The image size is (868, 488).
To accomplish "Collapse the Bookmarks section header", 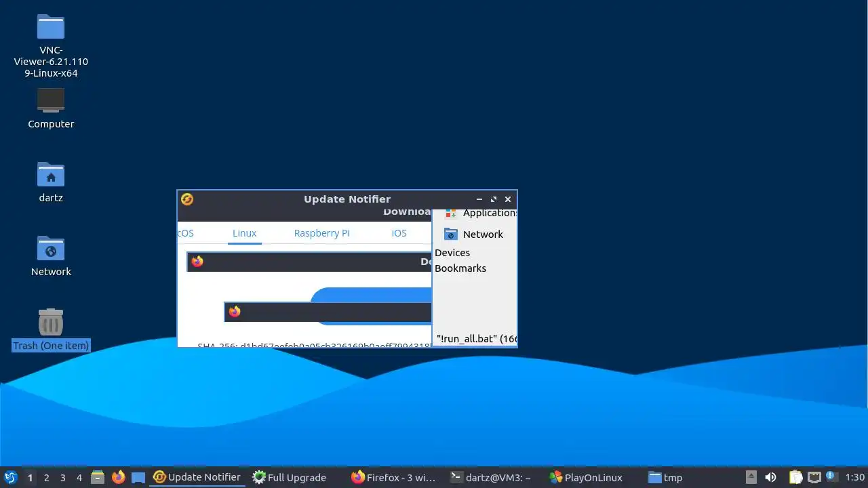I will (460, 268).
